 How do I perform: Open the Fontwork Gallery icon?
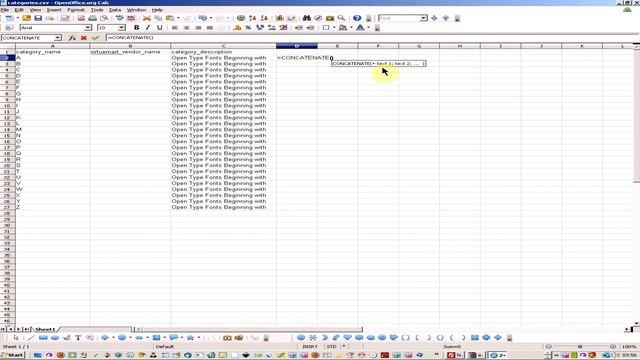[227, 338]
